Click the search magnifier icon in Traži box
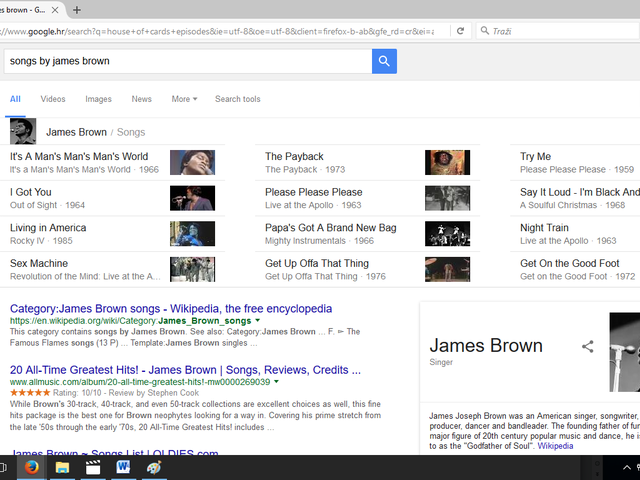The image size is (640, 480). (x=484, y=31)
